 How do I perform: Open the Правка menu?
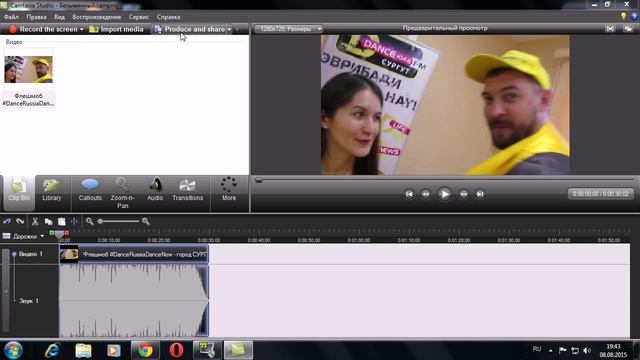(x=36, y=17)
